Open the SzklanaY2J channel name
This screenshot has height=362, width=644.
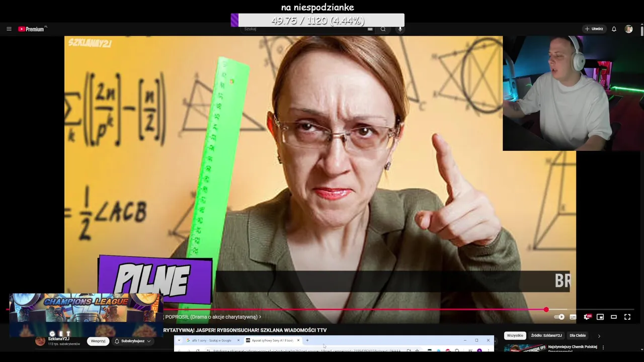click(58, 339)
